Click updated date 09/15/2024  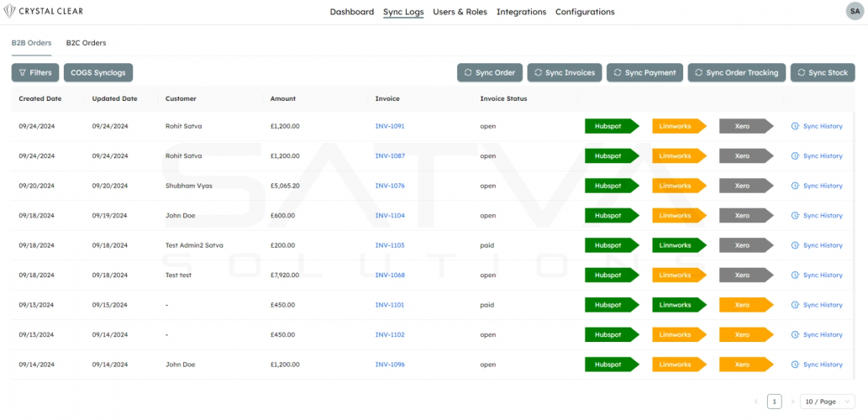(110, 305)
